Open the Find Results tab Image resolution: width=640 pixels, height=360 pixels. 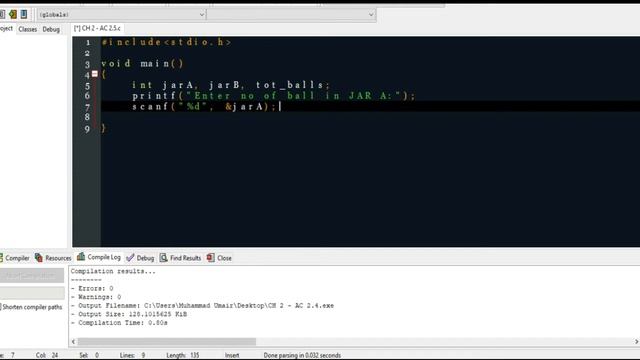[180, 258]
